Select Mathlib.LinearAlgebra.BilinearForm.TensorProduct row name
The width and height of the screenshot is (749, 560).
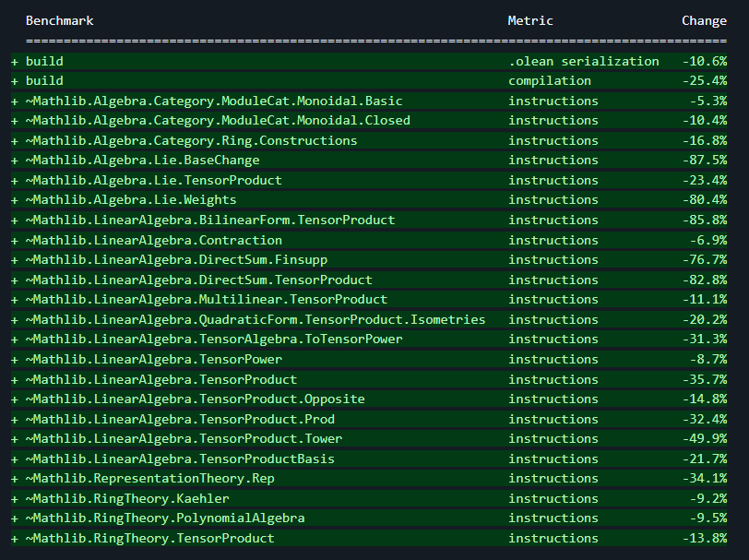210,220
